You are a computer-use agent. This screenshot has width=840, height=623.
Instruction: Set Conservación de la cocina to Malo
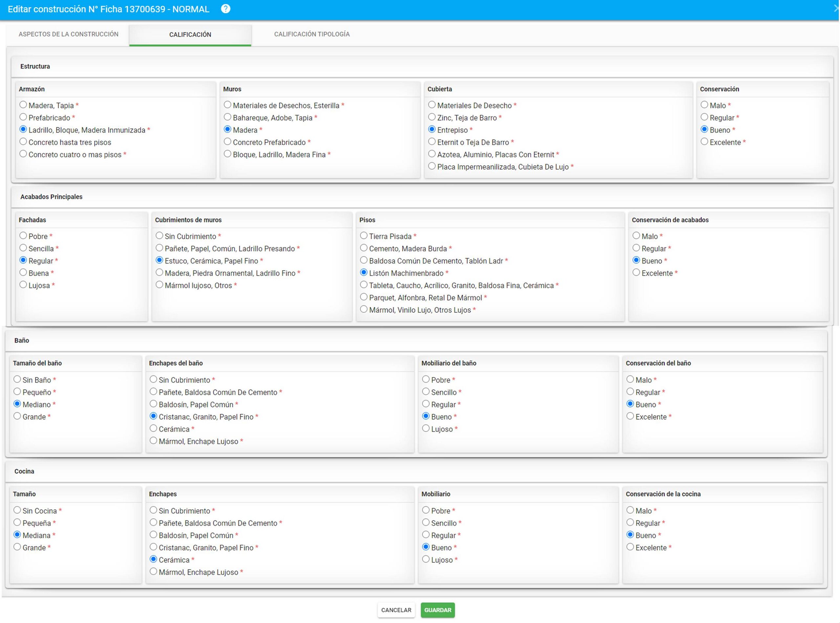point(630,510)
